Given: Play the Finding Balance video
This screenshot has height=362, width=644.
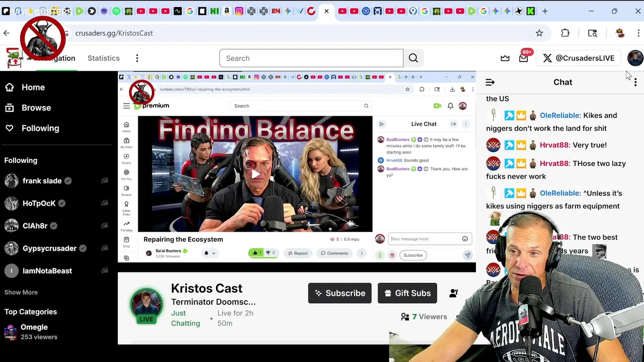Looking at the screenshot, I should point(256,174).
